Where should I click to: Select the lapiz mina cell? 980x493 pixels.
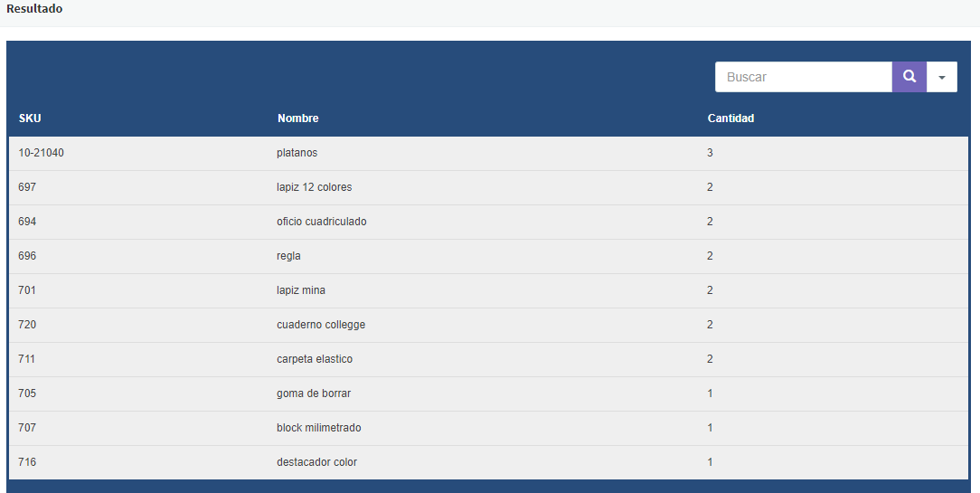[x=301, y=290]
